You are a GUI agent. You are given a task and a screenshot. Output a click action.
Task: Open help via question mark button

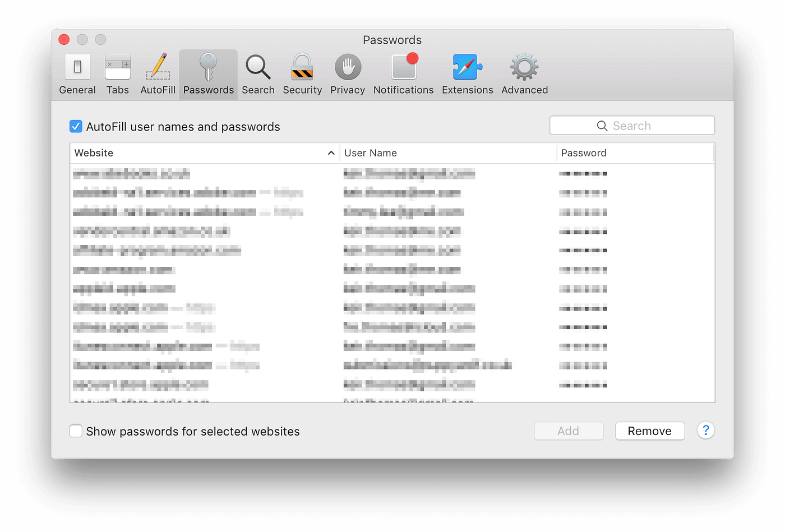pyautogui.click(x=705, y=431)
